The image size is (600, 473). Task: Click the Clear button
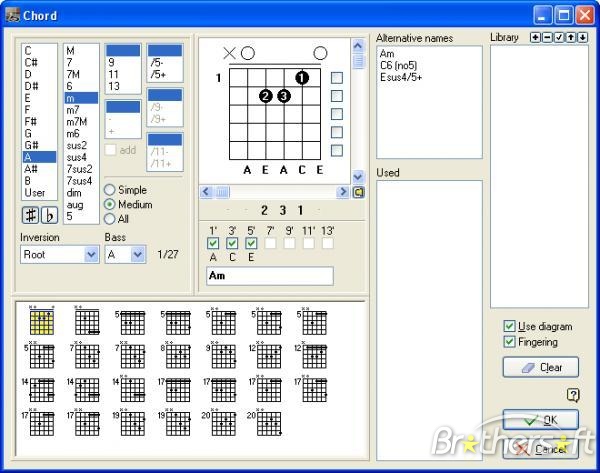click(540, 367)
